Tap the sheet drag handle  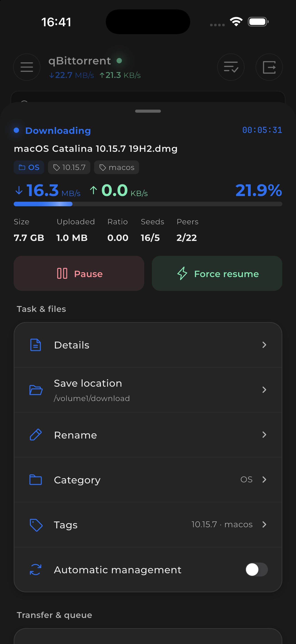(148, 111)
